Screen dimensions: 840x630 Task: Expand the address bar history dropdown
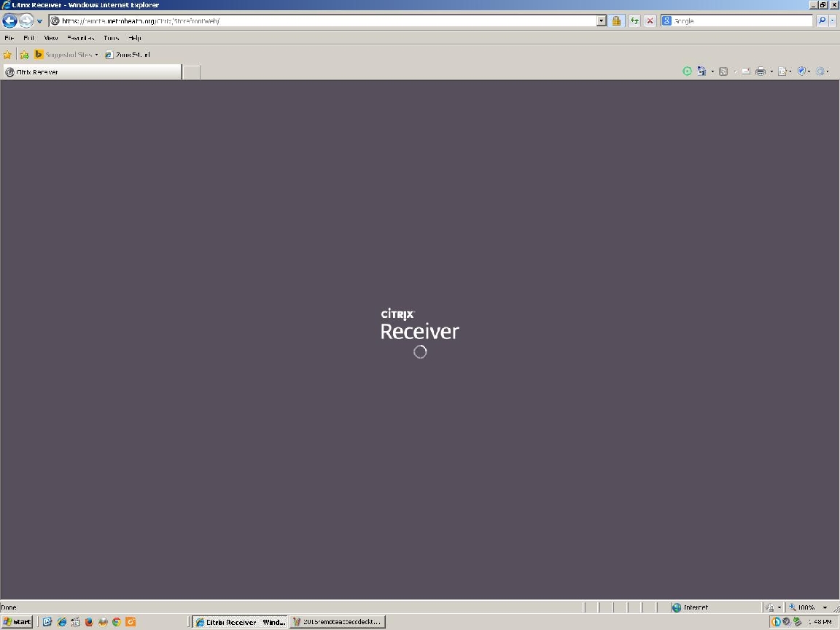601,20
